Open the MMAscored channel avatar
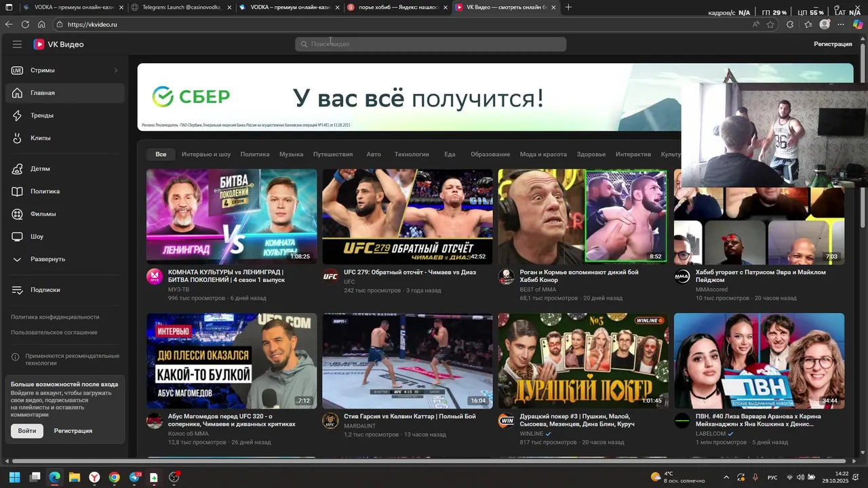868x488 pixels. [682, 277]
